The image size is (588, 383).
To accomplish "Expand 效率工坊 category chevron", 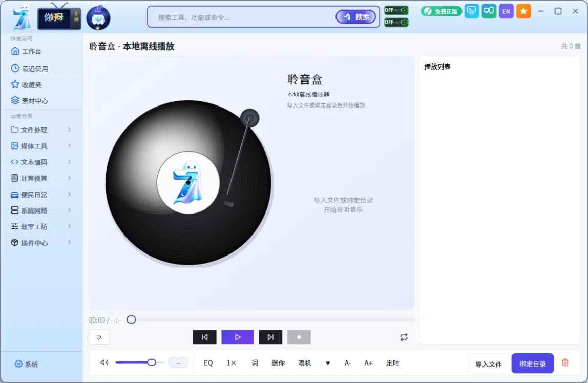I will [69, 226].
